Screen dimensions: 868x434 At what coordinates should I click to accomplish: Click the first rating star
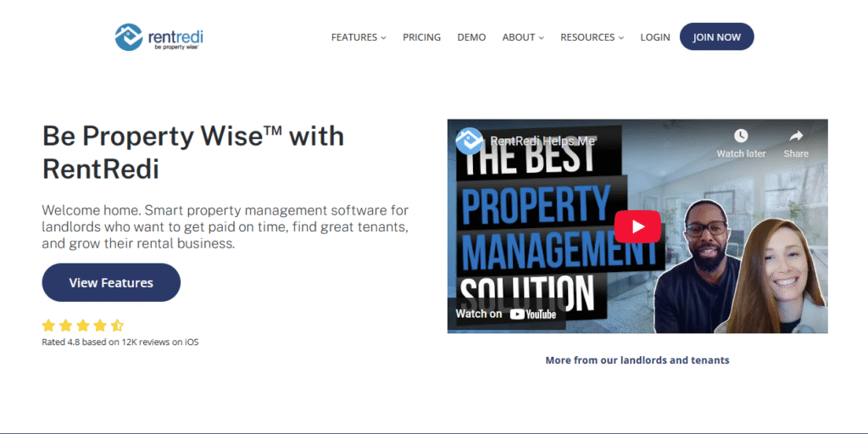click(48, 325)
